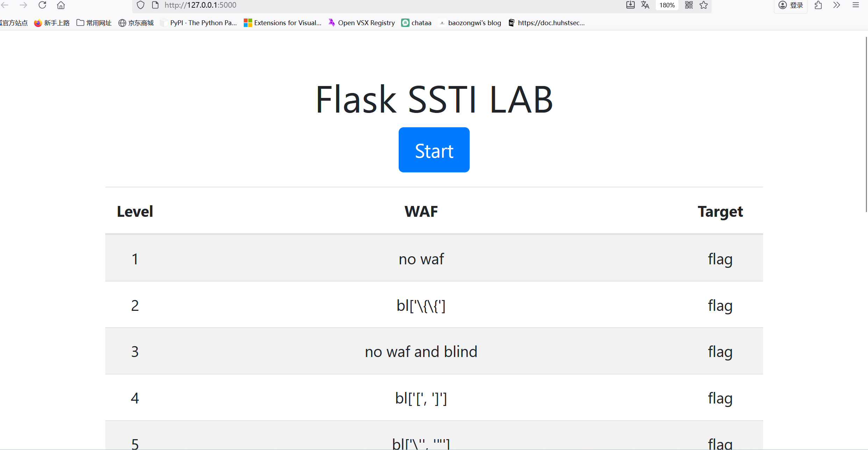The height and width of the screenshot is (450, 868).
Task: Go to the browser home page
Action: pos(61,5)
